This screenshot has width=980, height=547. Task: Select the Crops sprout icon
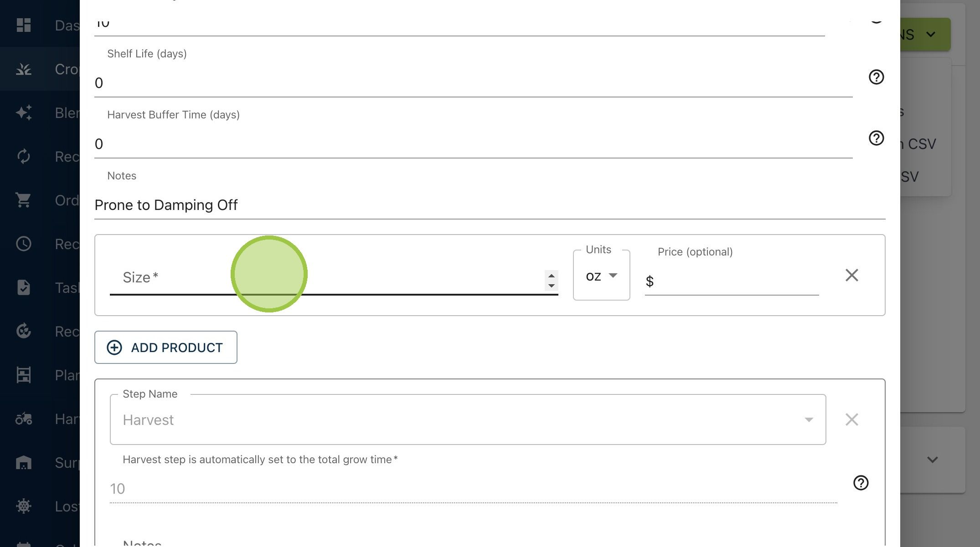coord(24,69)
